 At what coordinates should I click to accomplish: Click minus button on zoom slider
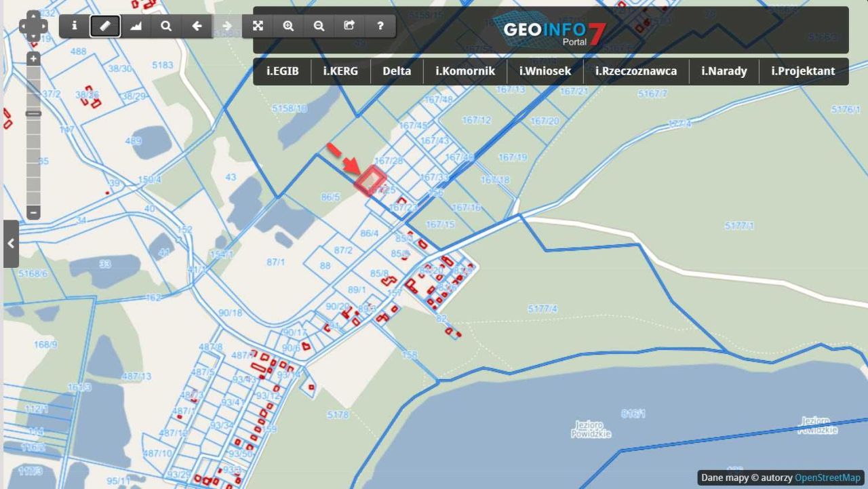[33, 212]
